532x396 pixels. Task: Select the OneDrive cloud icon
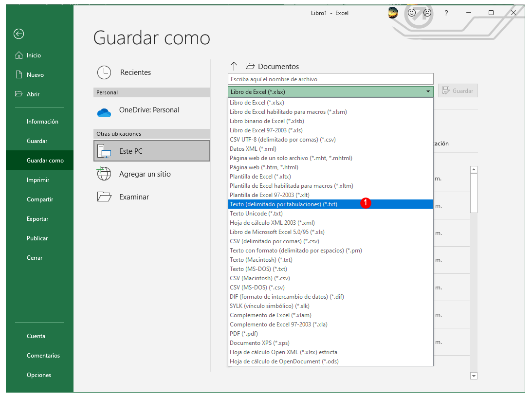point(104,112)
